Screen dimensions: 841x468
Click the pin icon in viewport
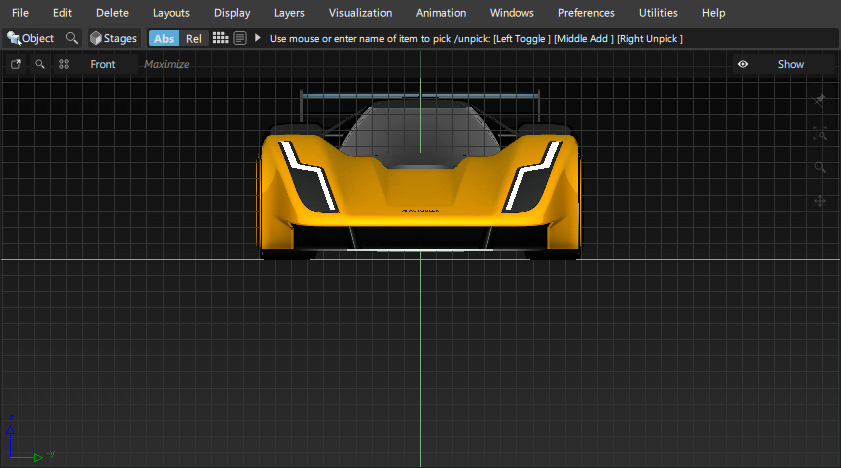tap(820, 100)
